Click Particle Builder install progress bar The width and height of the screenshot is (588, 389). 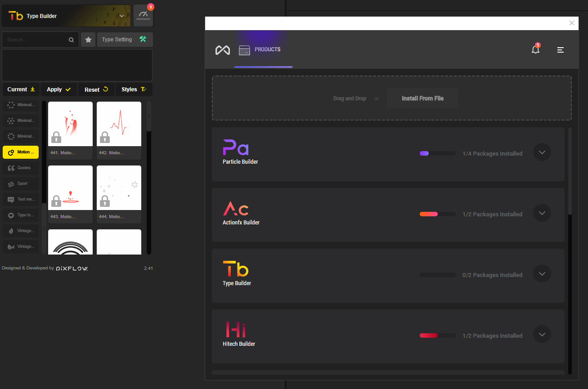pos(437,153)
